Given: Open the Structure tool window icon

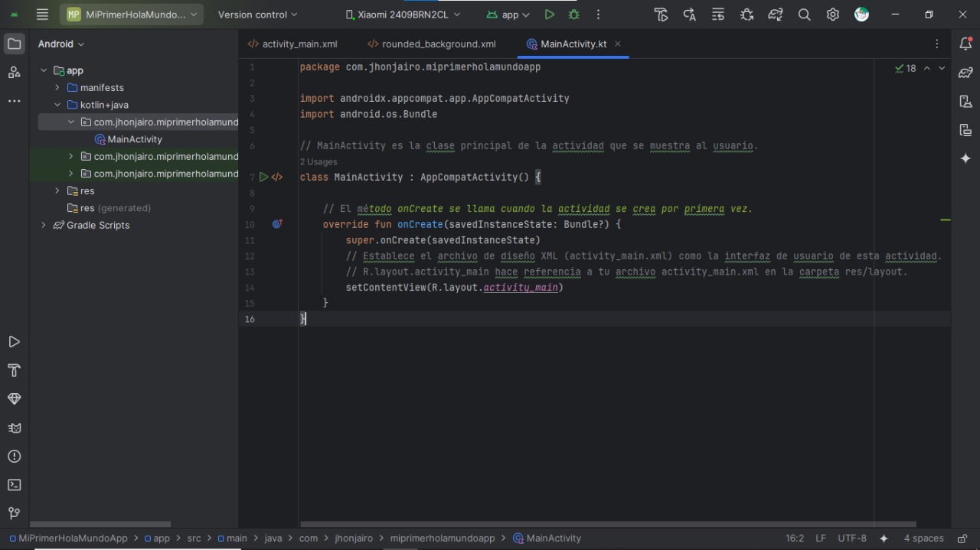Looking at the screenshot, I should (14, 73).
